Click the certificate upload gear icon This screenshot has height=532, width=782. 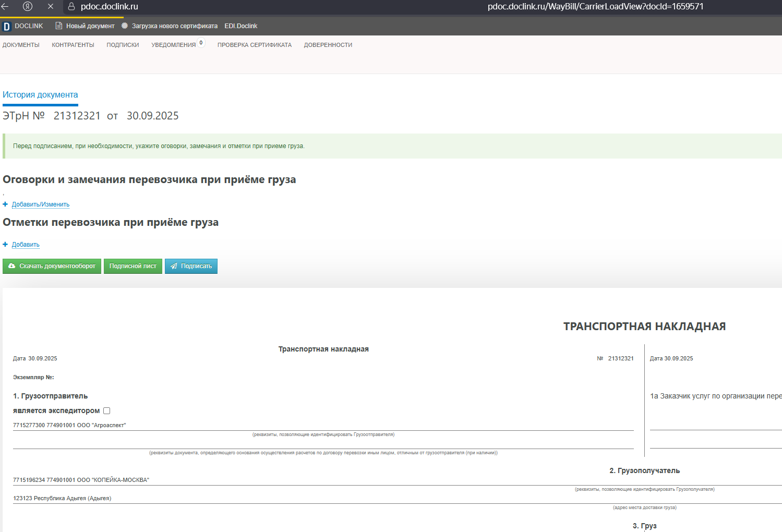[x=125, y=26]
